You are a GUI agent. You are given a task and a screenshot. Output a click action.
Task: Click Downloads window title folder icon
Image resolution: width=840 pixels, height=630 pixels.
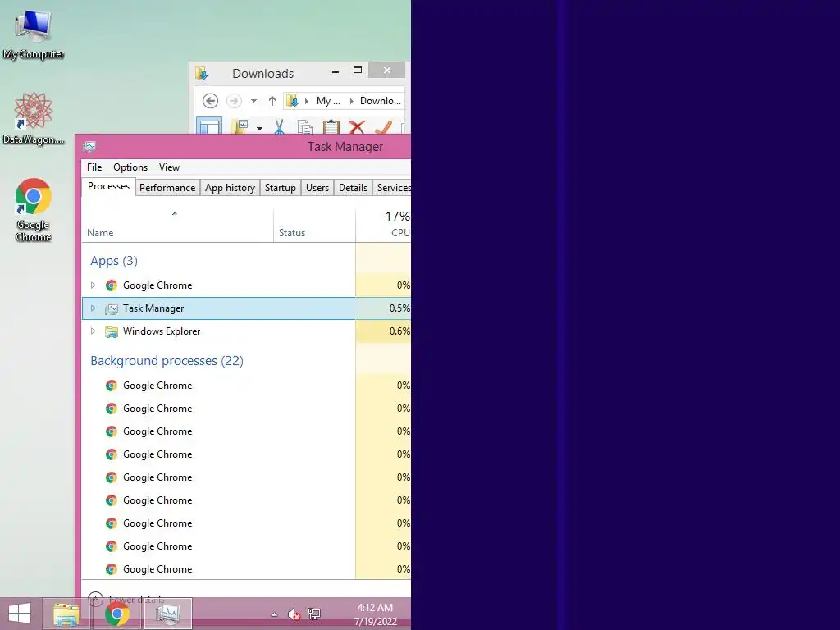202,73
